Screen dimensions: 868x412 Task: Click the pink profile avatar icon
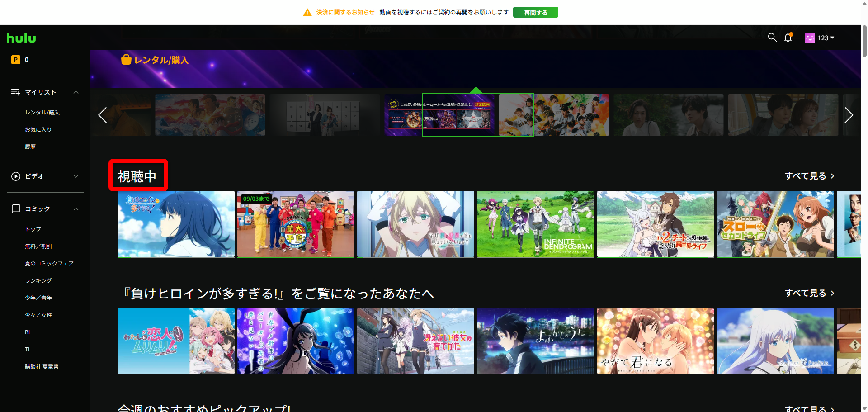click(x=810, y=38)
